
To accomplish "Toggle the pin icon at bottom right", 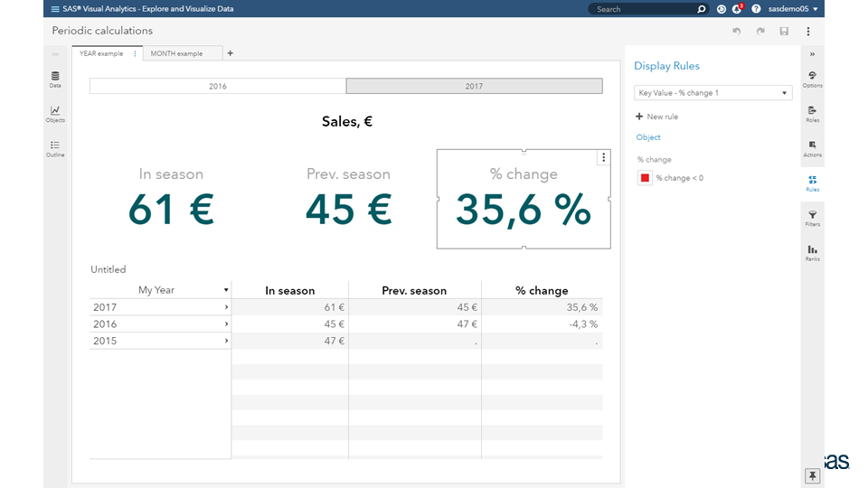I will click(x=812, y=475).
